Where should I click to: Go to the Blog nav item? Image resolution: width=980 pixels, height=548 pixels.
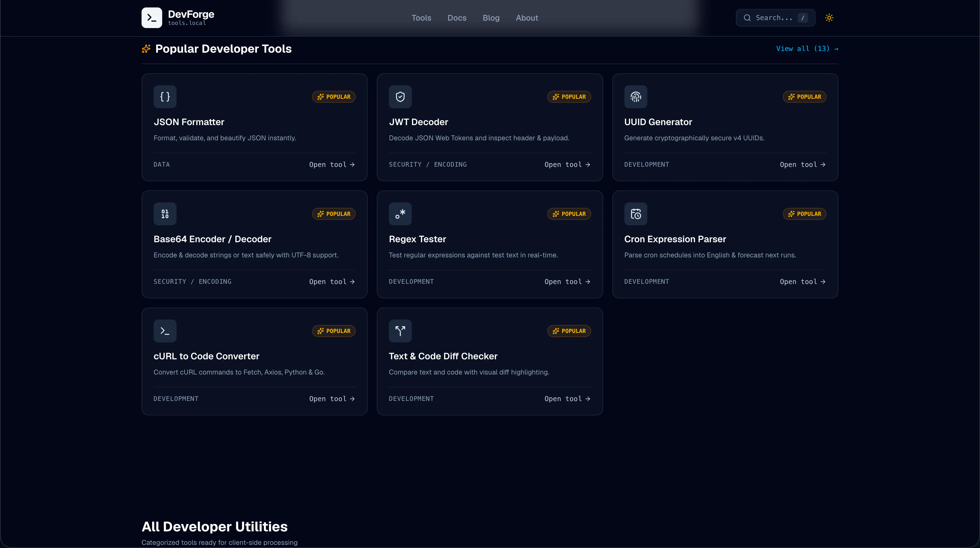tap(491, 18)
